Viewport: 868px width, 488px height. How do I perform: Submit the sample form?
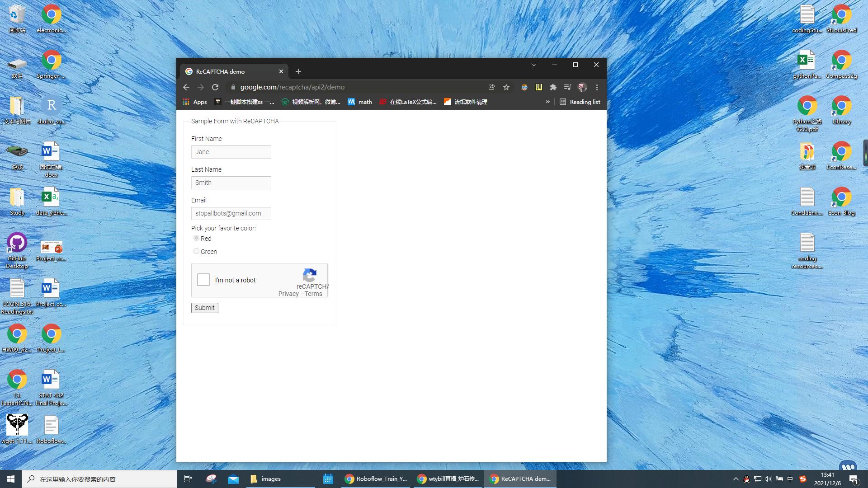[204, 308]
